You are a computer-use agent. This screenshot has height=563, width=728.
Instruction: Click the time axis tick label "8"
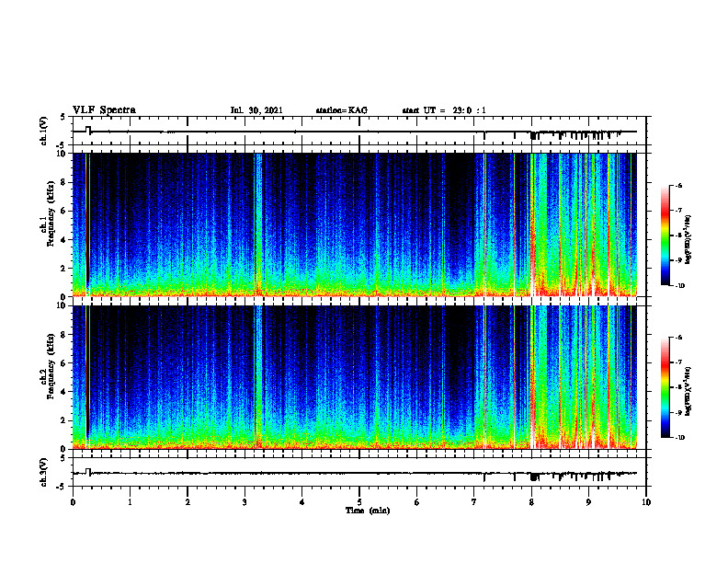pos(531,502)
